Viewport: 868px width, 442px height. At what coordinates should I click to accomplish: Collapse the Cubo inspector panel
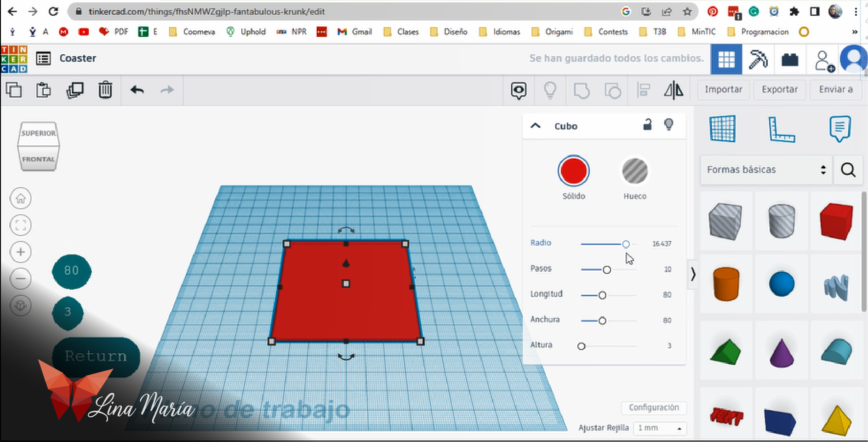pyautogui.click(x=536, y=126)
